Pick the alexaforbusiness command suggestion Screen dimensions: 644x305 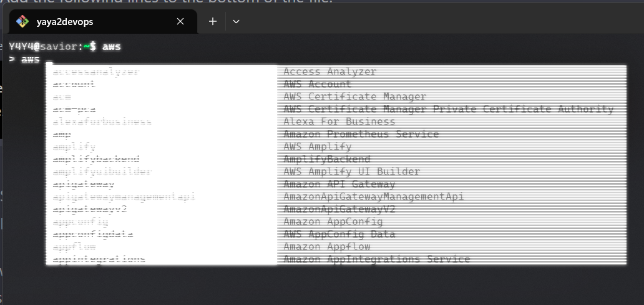point(102,122)
